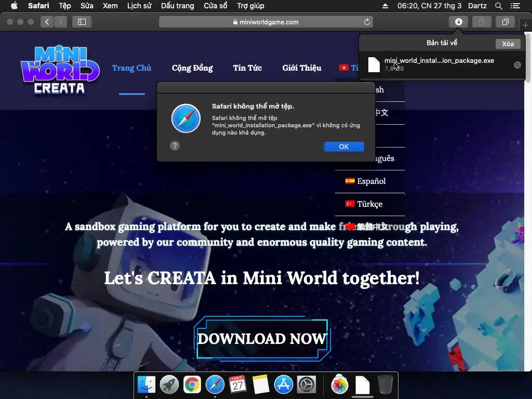Switch to Safari in the Dock
The width and height of the screenshot is (532, 399).
click(x=215, y=385)
